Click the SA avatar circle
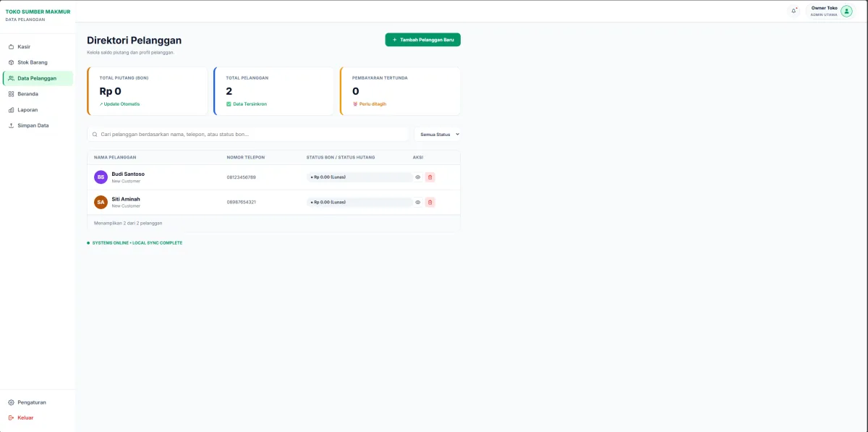The width and height of the screenshot is (868, 432). (101, 202)
